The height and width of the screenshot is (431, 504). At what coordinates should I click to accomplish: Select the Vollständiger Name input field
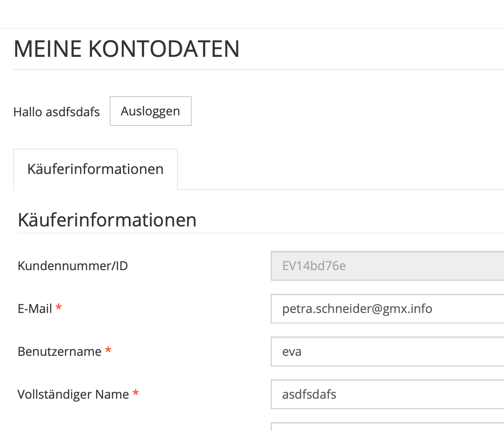tap(387, 395)
